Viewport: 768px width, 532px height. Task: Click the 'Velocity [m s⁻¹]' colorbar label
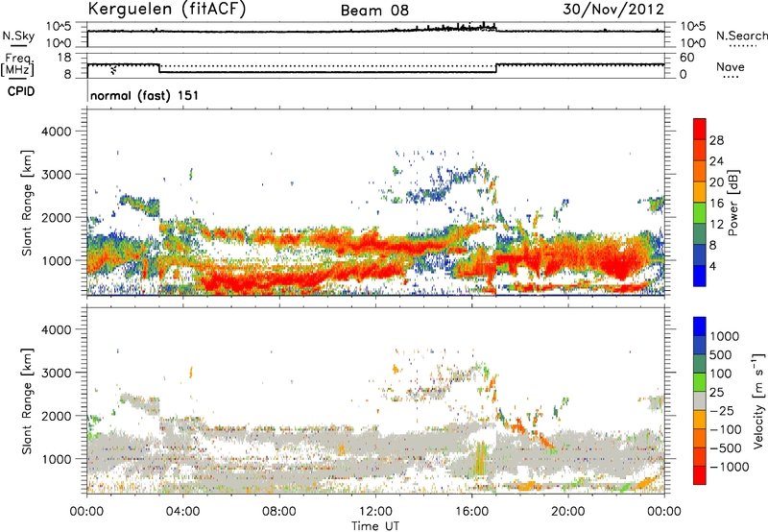coord(758,400)
